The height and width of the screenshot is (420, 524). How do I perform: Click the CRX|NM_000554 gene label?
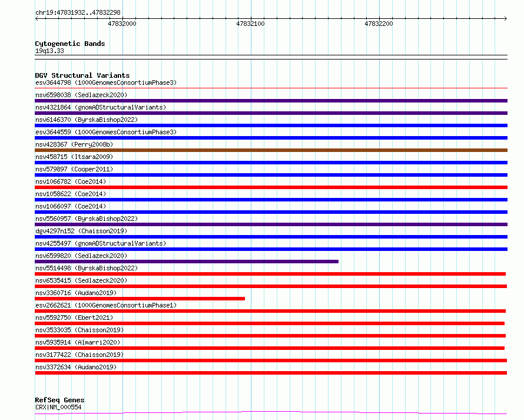(x=58, y=407)
